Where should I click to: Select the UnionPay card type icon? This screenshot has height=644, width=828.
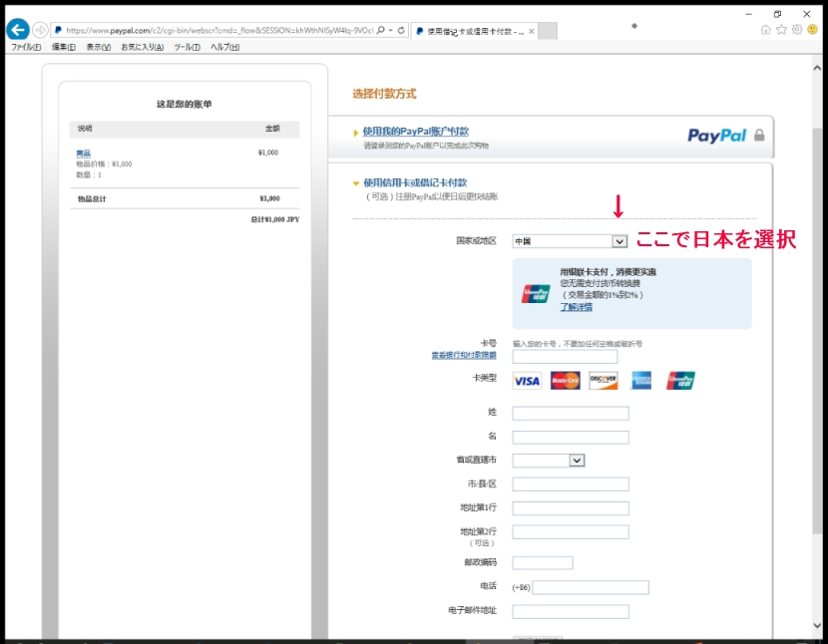point(680,381)
